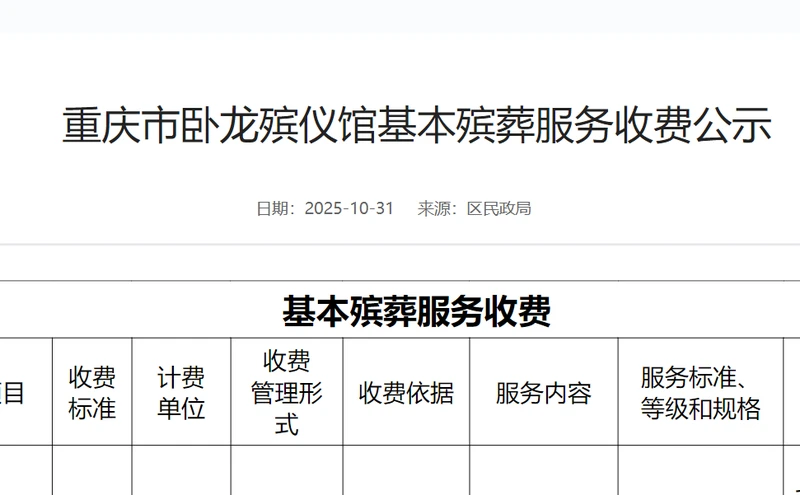Click the empty cell below 收费标准
Screen dimensions: 800x495
click(x=92, y=470)
